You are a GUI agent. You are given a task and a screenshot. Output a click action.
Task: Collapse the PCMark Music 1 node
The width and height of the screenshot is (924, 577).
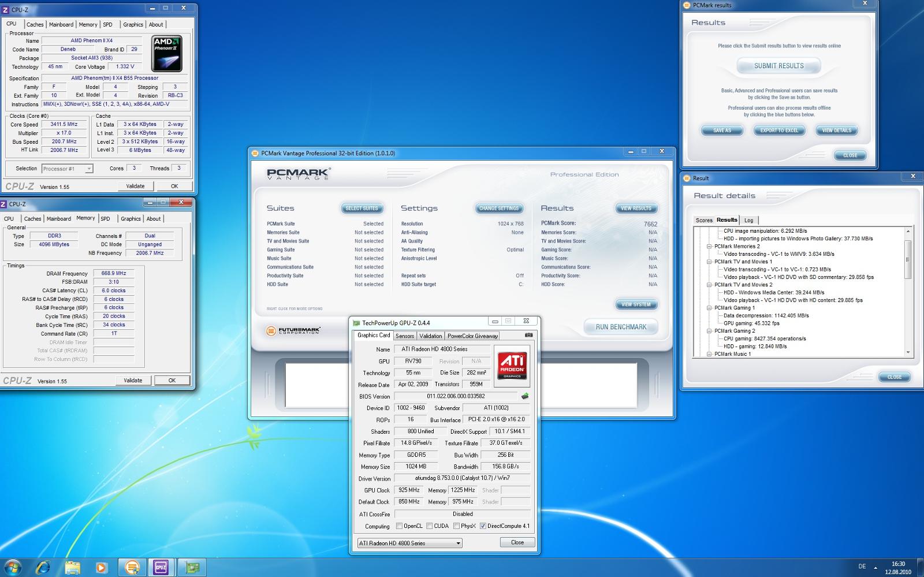click(x=709, y=354)
